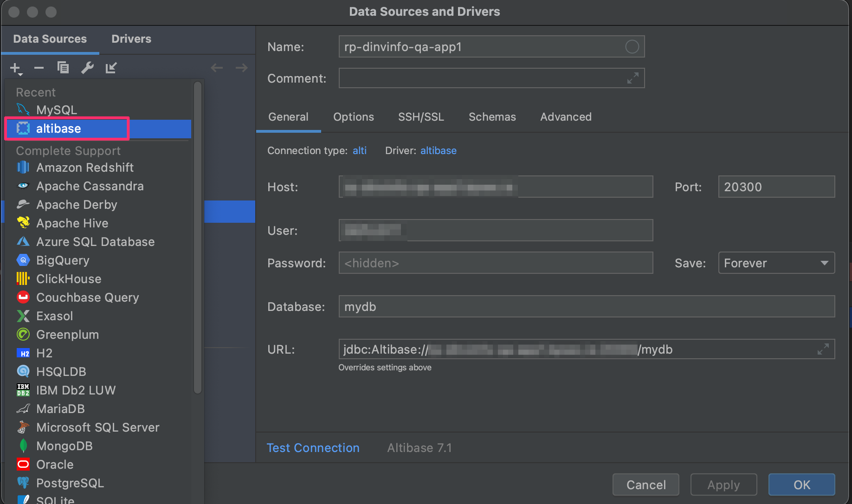
Task: Choose IBM Db2 LUW data source
Action: [x=98, y=390]
